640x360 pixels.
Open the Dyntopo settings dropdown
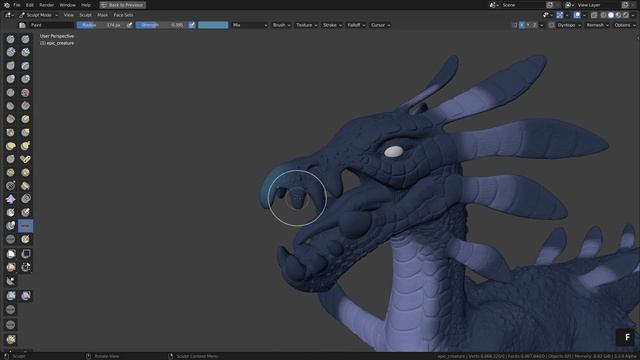pos(569,25)
